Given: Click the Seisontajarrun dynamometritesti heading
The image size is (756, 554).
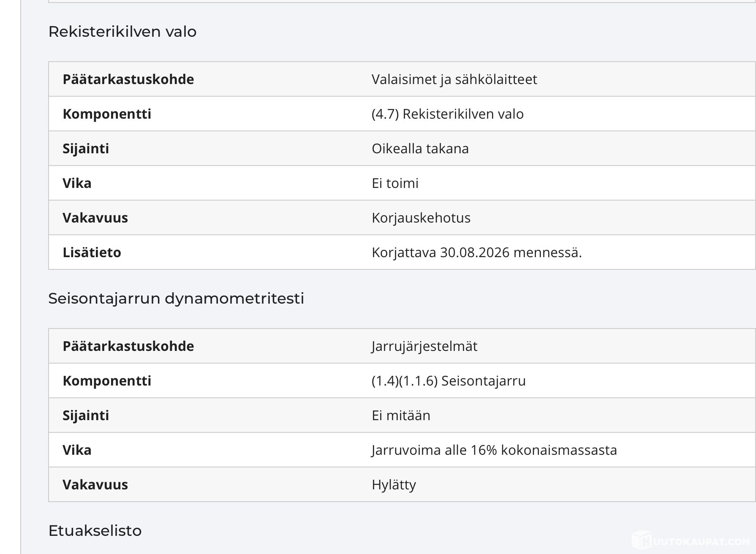Looking at the screenshot, I should (176, 299).
